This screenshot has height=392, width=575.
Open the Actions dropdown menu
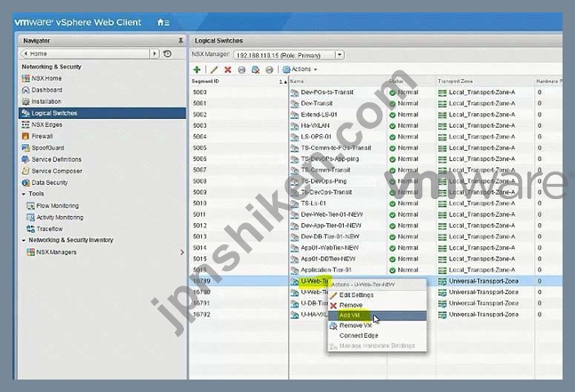click(x=300, y=69)
